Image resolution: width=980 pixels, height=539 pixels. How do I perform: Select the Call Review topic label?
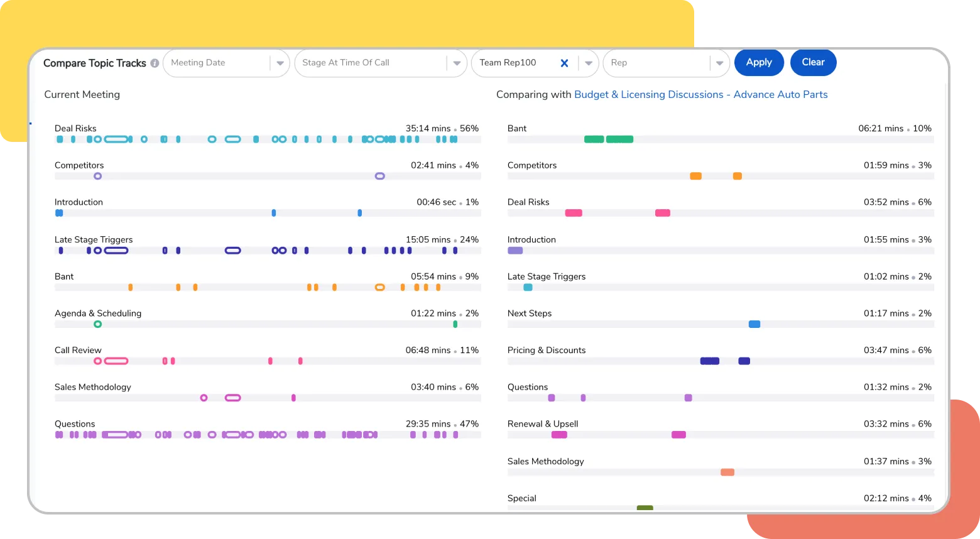(78, 350)
